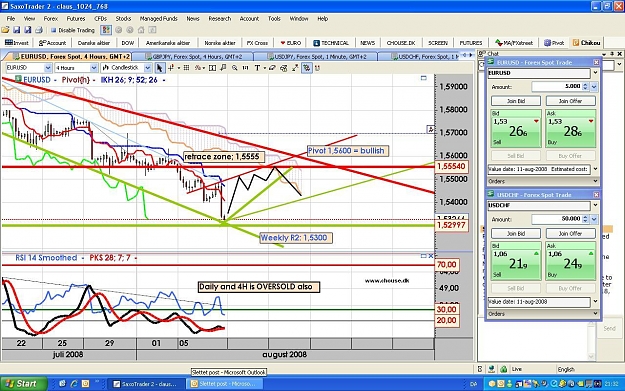Click the Open folder icon in top toolbar
This screenshot has width=625, height=391.
(x=6, y=30)
